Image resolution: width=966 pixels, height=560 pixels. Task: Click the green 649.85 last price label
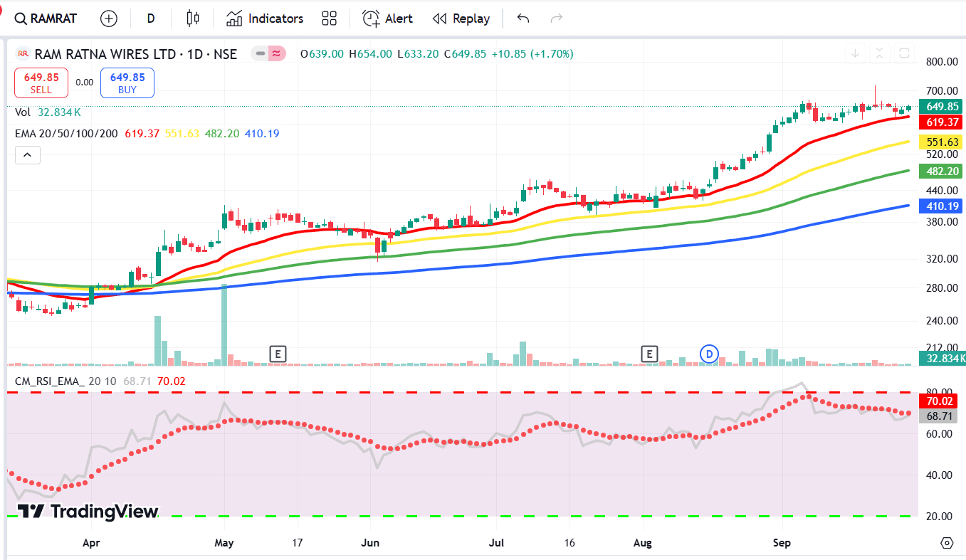941,107
